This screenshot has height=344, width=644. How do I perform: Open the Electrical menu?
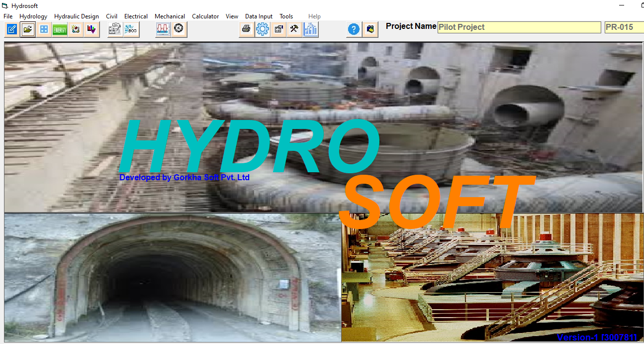[x=136, y=16]
